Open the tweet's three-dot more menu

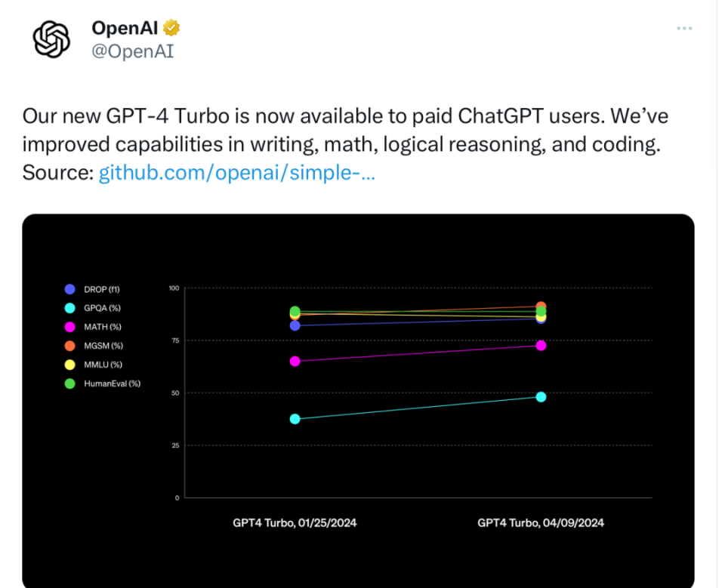click(684, 29)
